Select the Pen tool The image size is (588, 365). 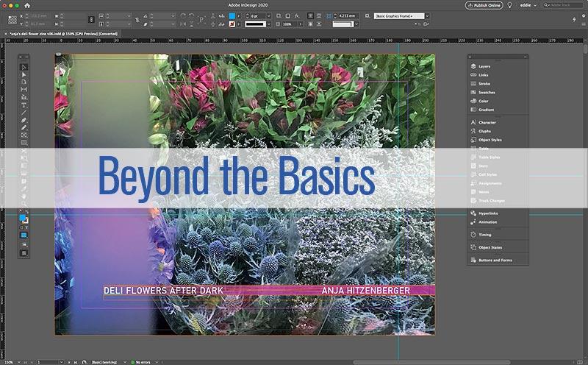pyautogui.click(x=24, y=119)
